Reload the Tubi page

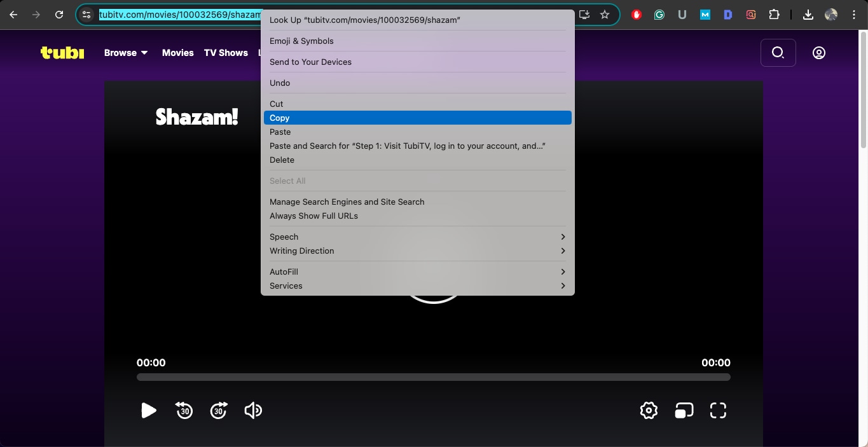[x=59, y=15]
